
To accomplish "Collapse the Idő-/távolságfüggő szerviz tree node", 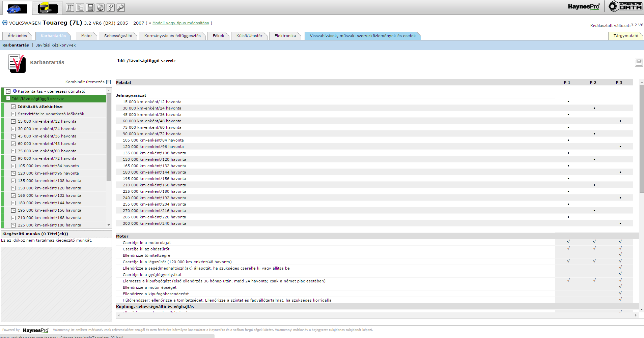I will pos(8,99).
